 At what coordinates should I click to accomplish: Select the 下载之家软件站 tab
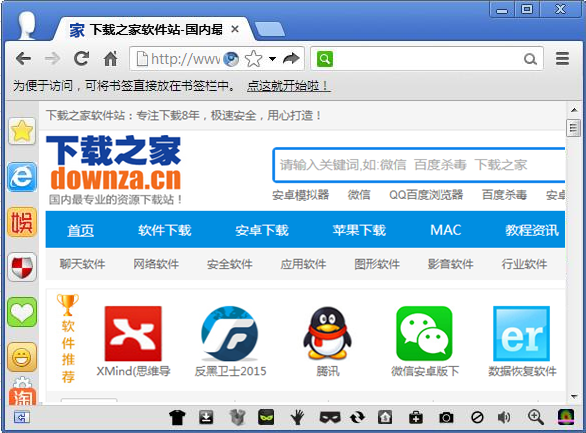(153, 29)
